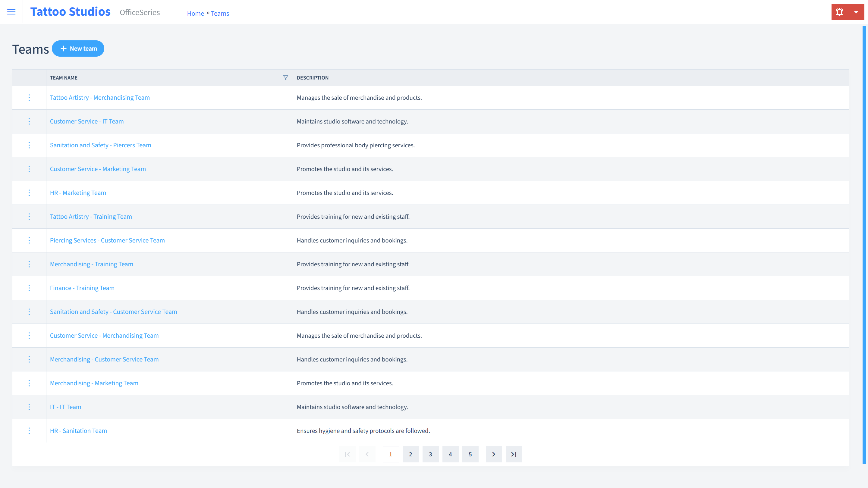The height and width of the screenshot is (488, 868).
Task: Click last page arrow button
Action: 514,454
